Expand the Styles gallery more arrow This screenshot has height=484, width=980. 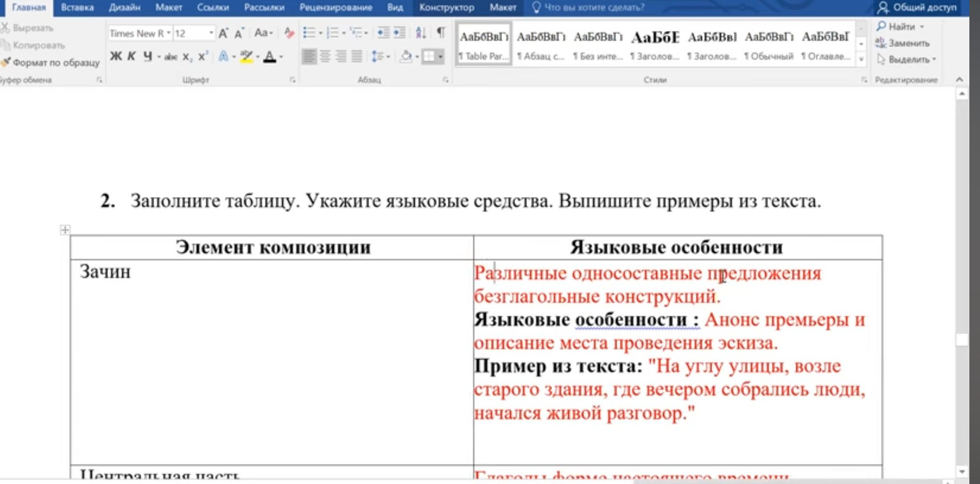pyautogui.click(x=861, y=59)
